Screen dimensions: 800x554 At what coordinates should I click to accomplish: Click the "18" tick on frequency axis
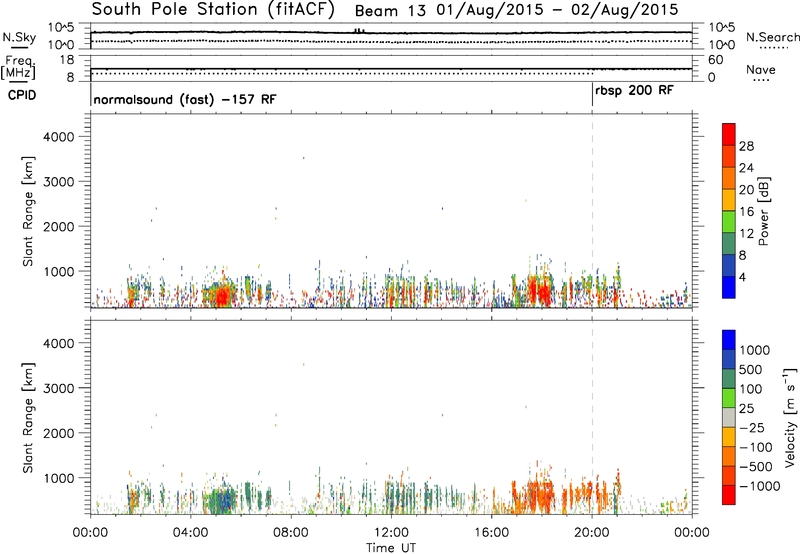tap(67, 60)
